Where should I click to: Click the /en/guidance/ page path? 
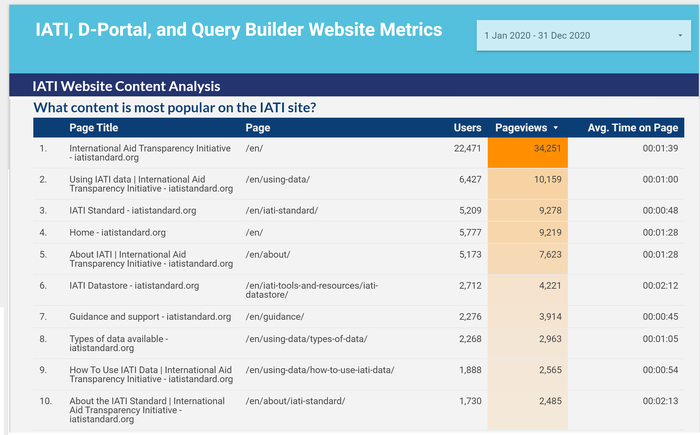(x=275, y=317)
